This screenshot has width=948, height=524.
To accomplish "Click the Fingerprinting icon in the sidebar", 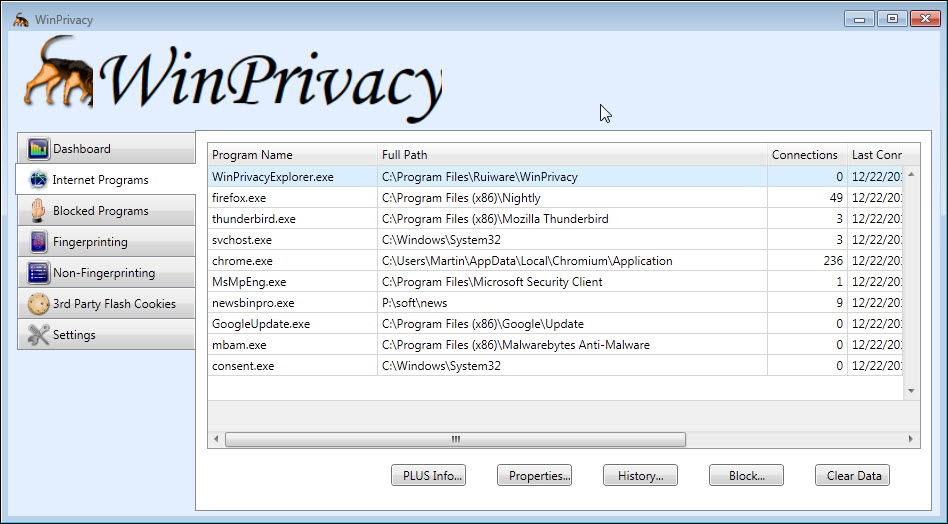I will (38, 242).
